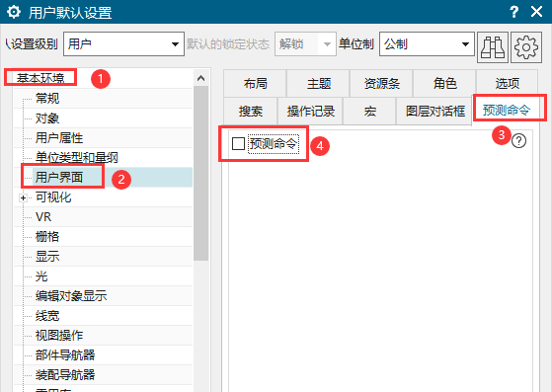Switch to the 布局 tab
552x392 pixels.
(x=255, y=83)
